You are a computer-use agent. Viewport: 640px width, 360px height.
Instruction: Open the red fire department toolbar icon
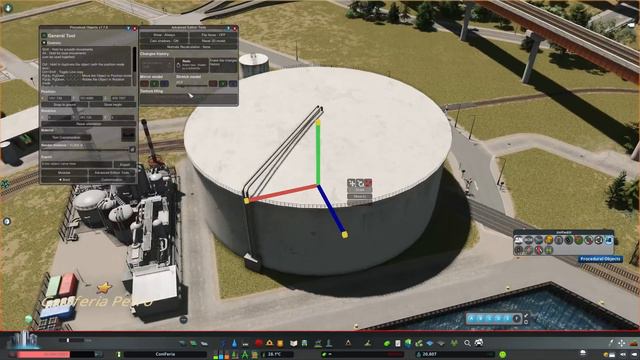259,343
